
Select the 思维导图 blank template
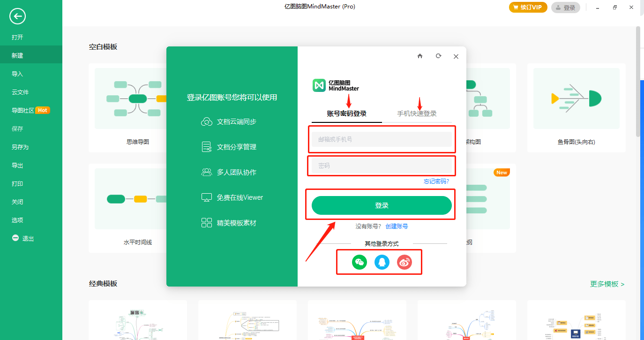tap(127, 108)
